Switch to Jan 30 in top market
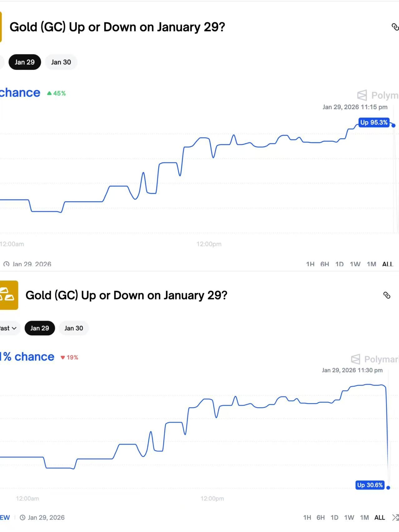This screenshot has height=532, width=399. click(61, 62)
